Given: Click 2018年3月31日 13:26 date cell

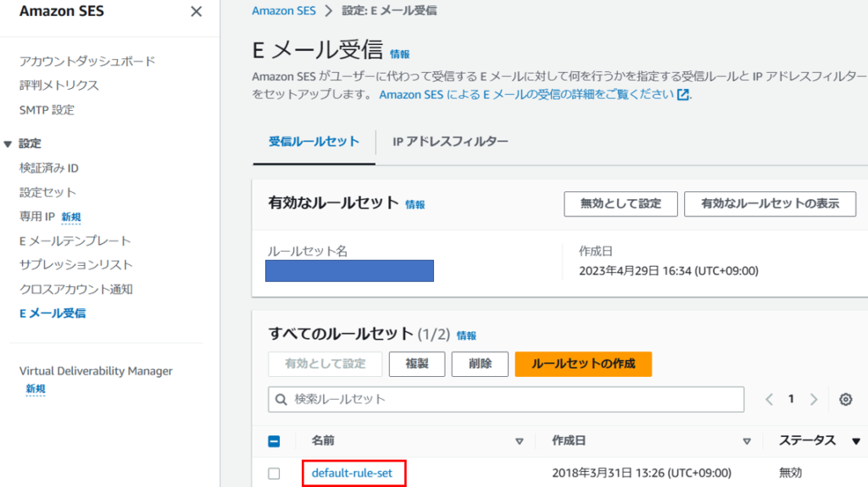Looking at the screenshot, I should point(642,473).
